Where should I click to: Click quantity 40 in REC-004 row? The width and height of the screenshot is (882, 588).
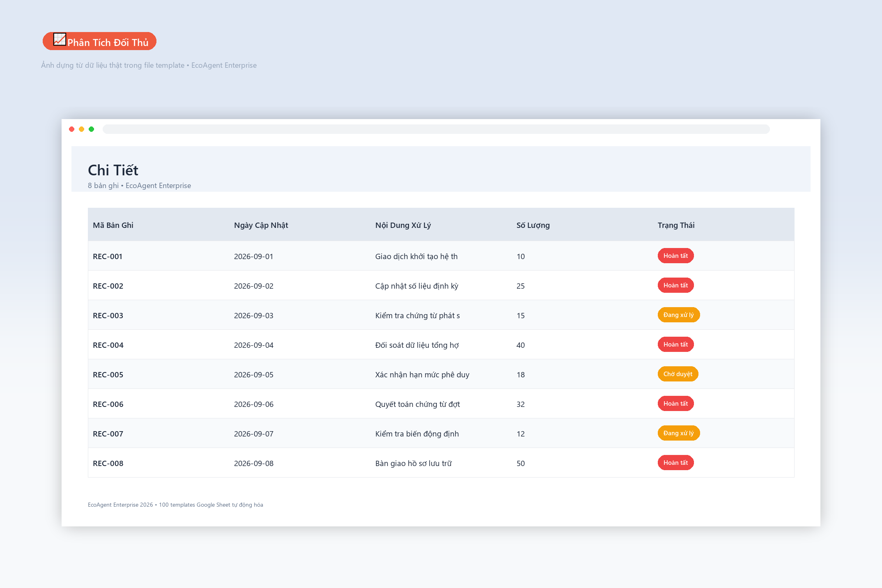[521, 345]
